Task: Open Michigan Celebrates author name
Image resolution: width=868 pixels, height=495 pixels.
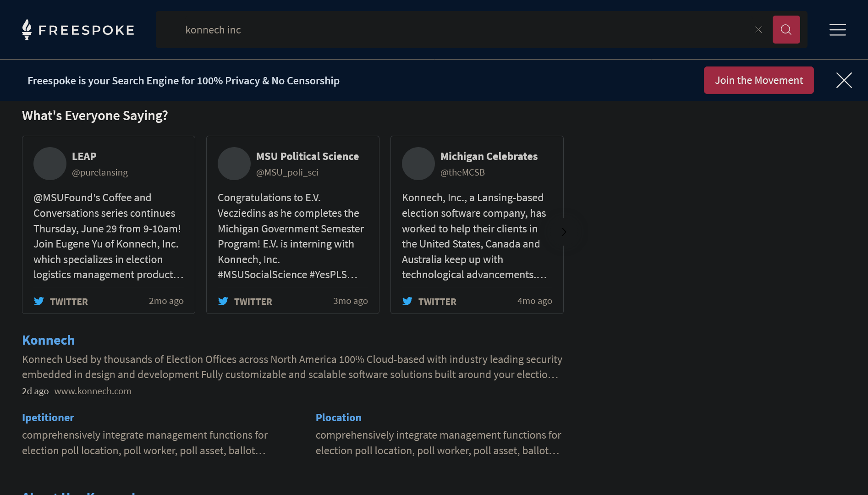Action: [489, 156]
